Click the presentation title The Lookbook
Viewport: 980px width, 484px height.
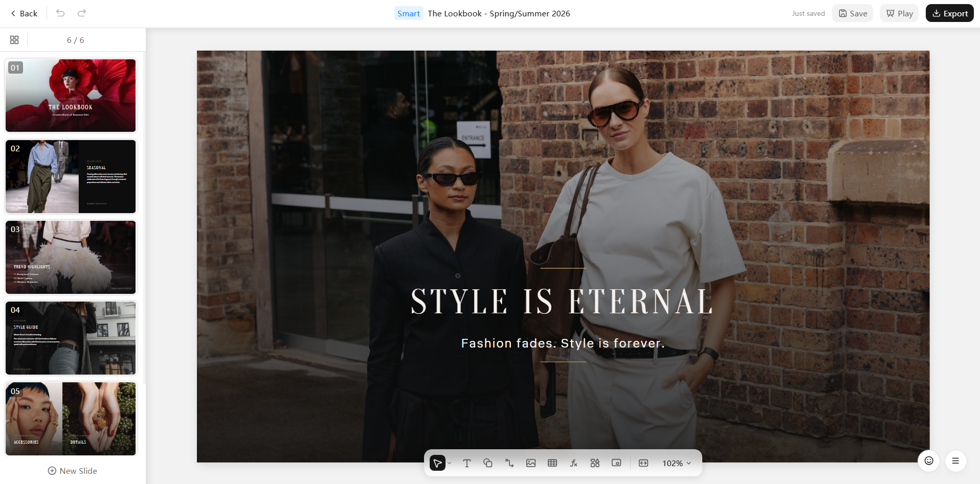click(499, 13)
